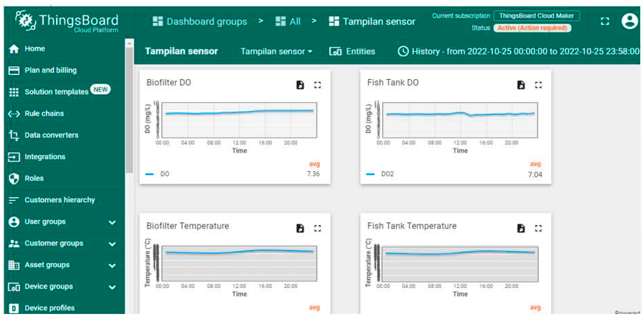Click the ThingsBoard home icon
This screenshot has height=319, width=644.
12,49
